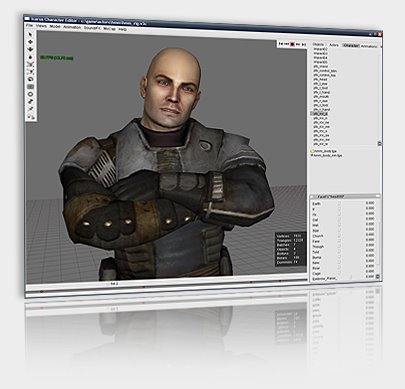Open the Help menu

point(123,29)
